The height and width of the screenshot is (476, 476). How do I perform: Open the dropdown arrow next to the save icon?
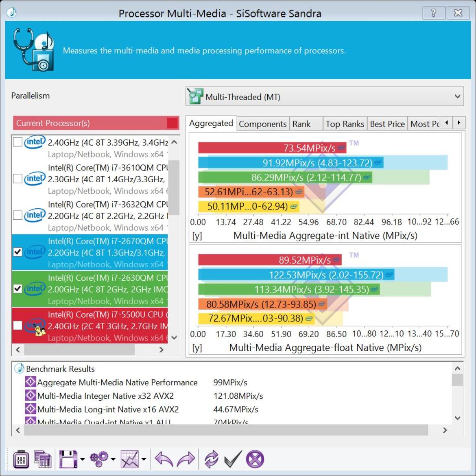click(x=82, y=459)
